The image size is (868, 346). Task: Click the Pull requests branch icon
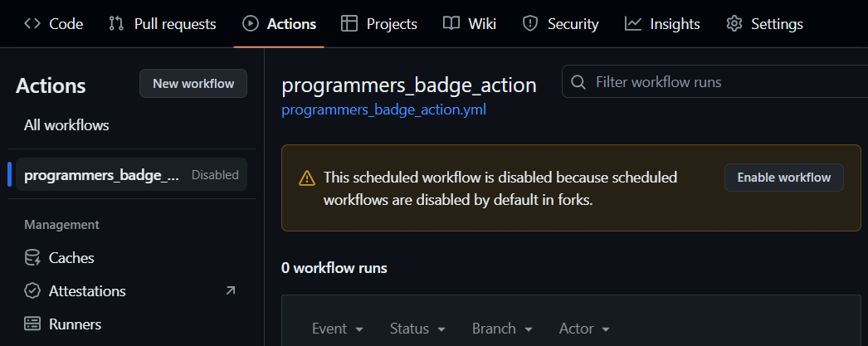(x=116, y=24)
